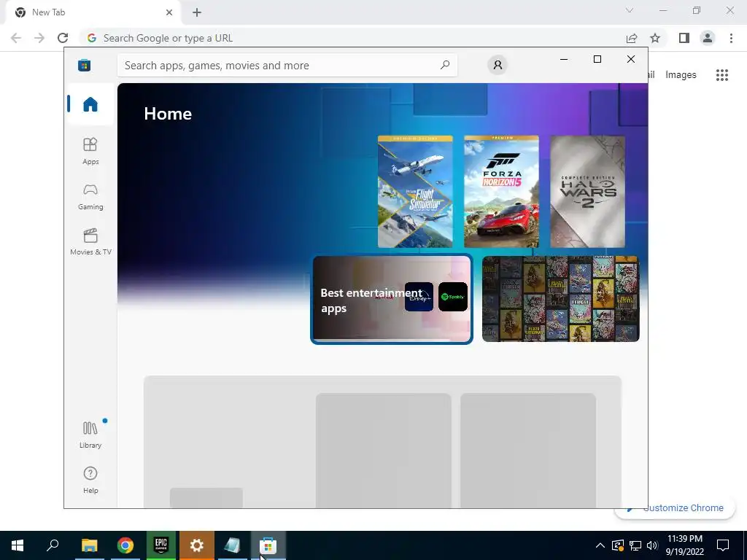Go forward in Chrome
Screen dimensions: 747x560
coord(39,38)
